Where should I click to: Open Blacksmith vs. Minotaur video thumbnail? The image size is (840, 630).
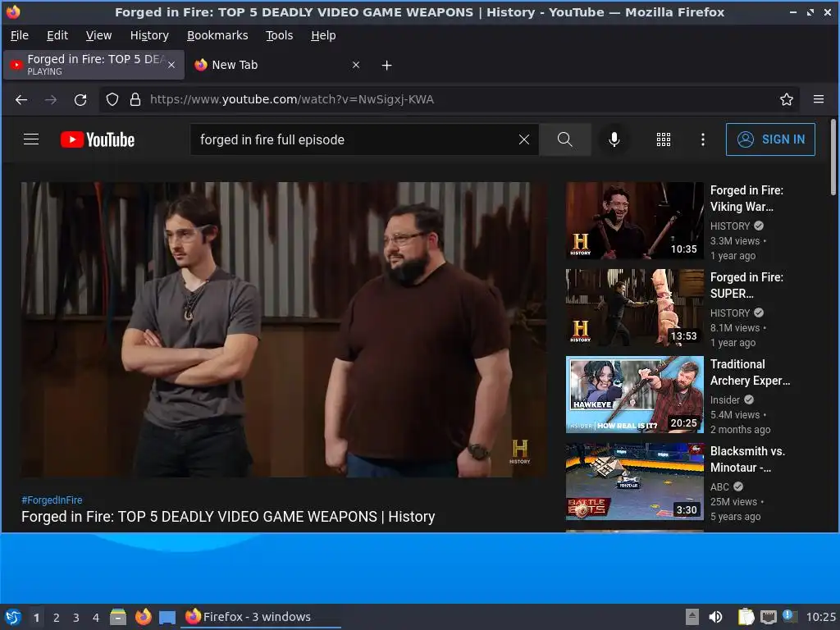coord(634,481)
